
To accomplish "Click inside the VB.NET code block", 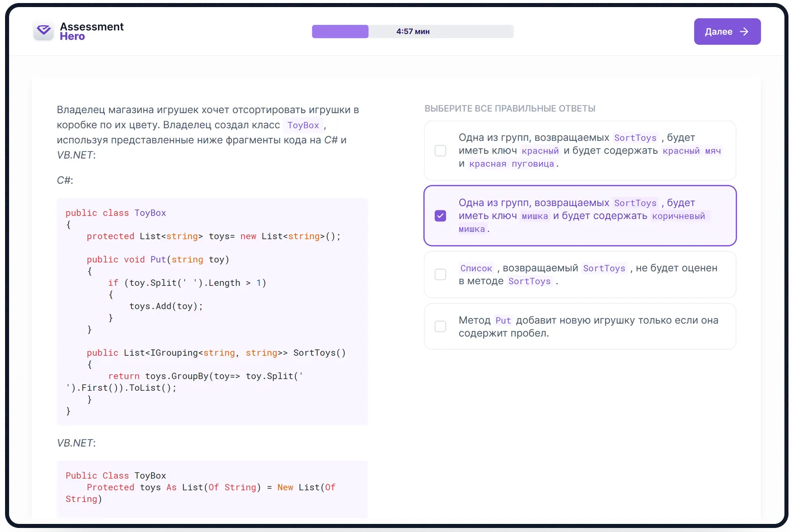I will click(x=212, y=488).
